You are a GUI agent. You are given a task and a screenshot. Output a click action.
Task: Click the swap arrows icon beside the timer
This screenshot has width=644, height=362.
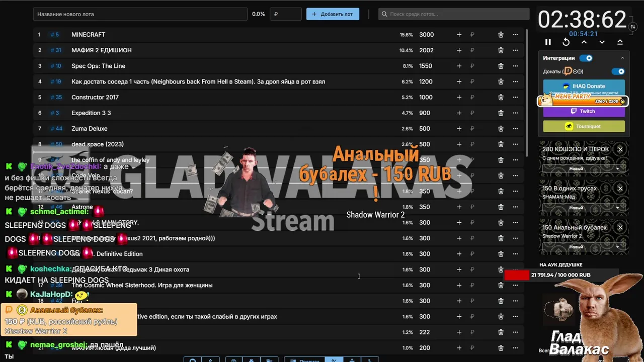[632, 26]
